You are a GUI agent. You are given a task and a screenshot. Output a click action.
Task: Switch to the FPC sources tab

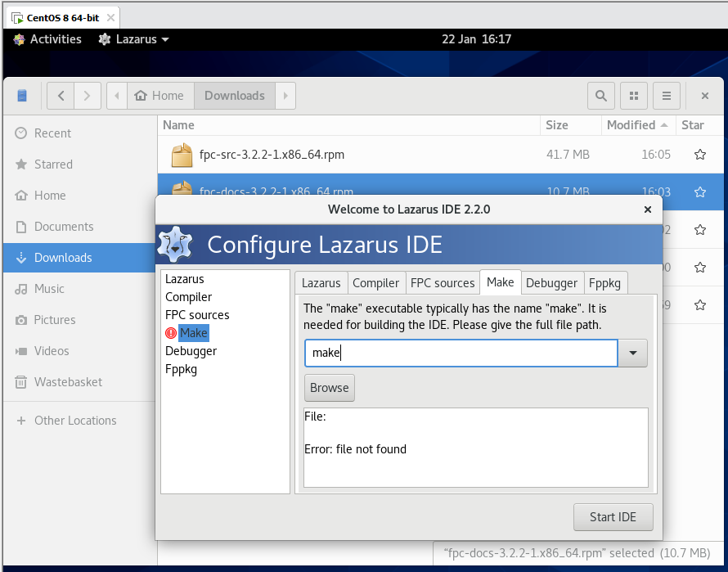[443, 283]
